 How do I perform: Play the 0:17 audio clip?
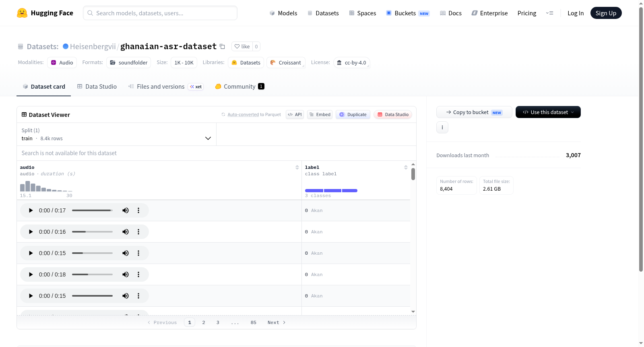31,210
